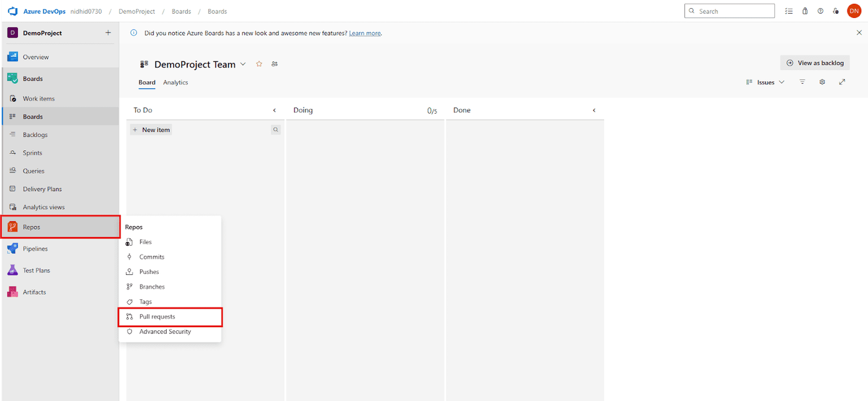Switch to the Analytics tab
This screenshot has height=401, width=868.
click(x=175, y=83)
